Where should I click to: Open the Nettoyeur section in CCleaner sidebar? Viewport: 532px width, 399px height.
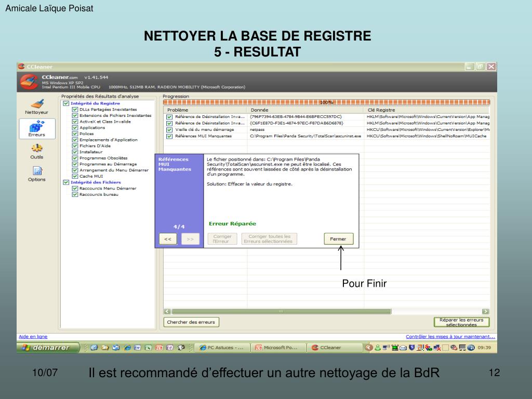pyautogui.click(x=36, y=107)
